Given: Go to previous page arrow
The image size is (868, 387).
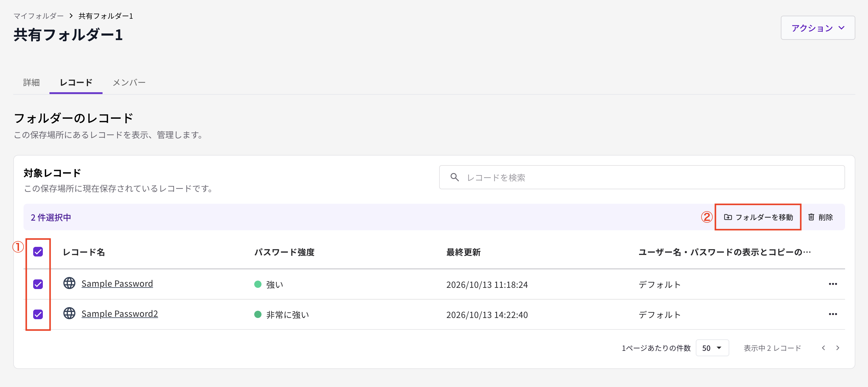Looking at the screenshot, I should (x=823, y=348).
